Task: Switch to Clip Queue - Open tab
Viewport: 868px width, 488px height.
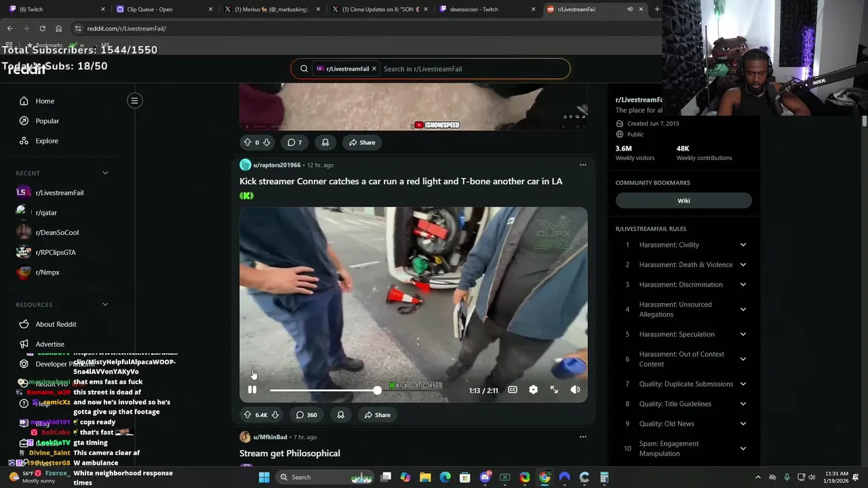Action: [163, 9]
